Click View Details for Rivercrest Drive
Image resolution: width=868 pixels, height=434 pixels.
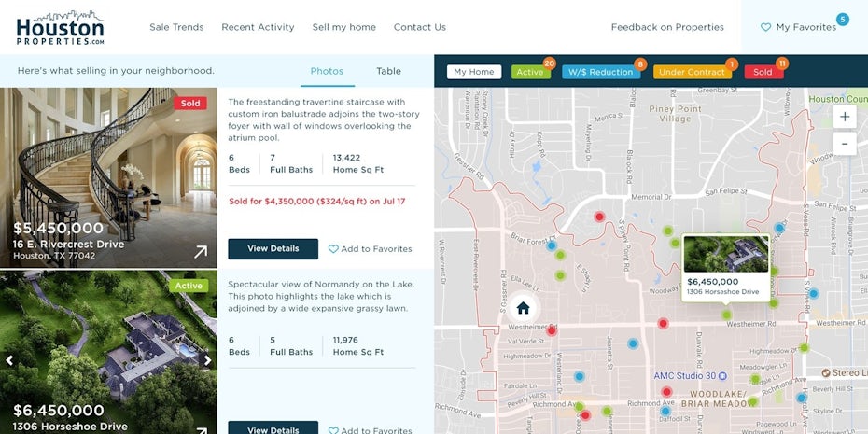pos(273,248)
